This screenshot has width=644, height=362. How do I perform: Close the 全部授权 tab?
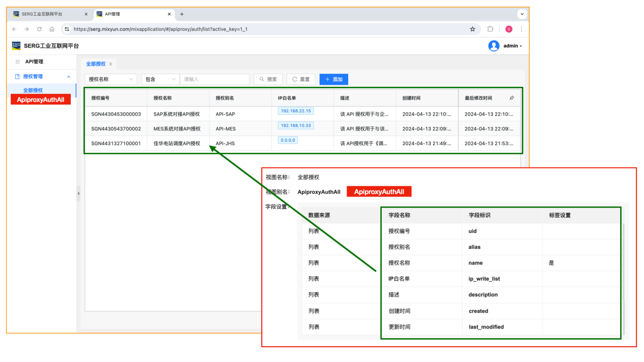tap(110, 64)
